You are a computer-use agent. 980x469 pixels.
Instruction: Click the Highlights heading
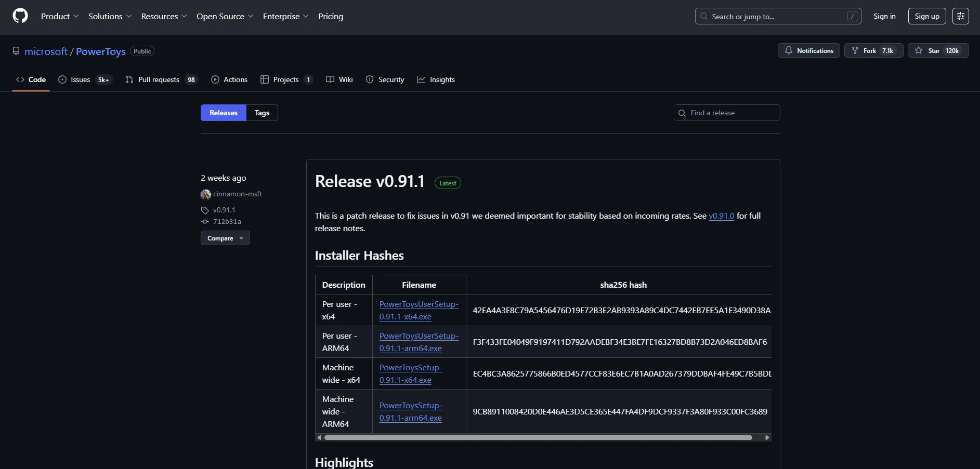[x=344, y=462]
